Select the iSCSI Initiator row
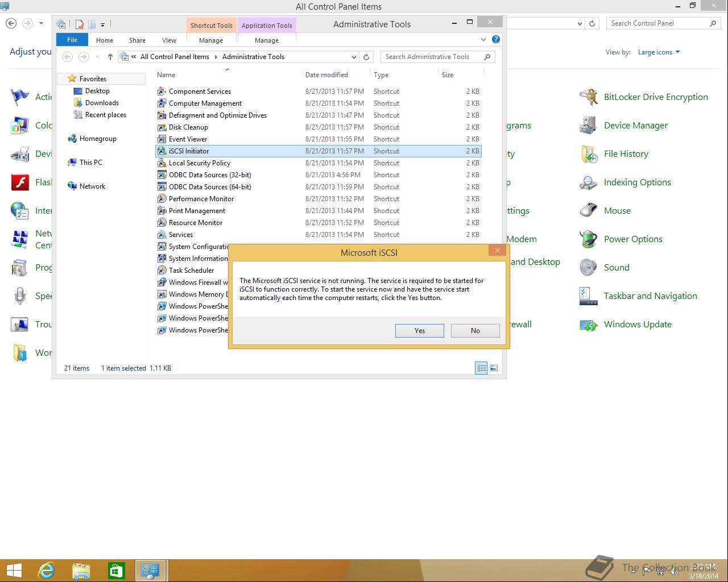Viewport: 728px width, 582px height. pyautogui.click(x=318, y=151)
